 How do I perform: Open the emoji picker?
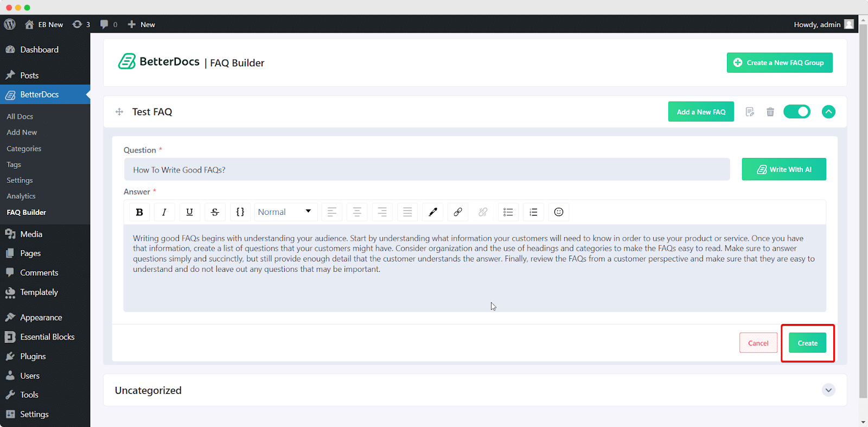pos(559,212)
